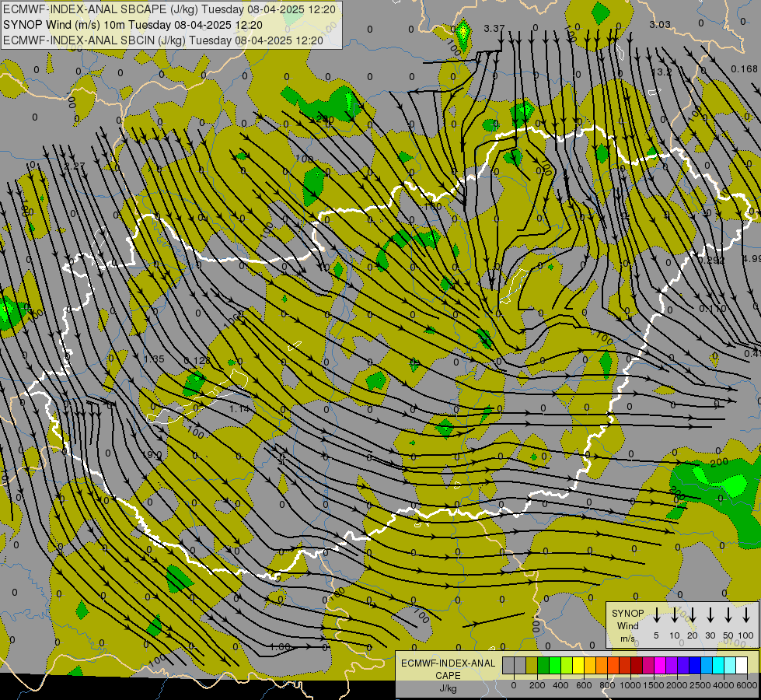
Task: Click the 'CAPE' label in the colour legend
Action: point(448,676)
